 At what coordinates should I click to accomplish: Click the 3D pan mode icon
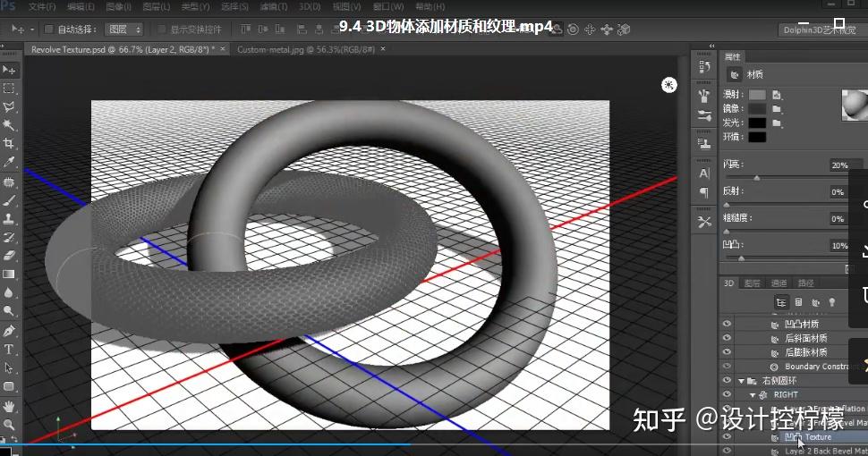[x=590, y=30]
